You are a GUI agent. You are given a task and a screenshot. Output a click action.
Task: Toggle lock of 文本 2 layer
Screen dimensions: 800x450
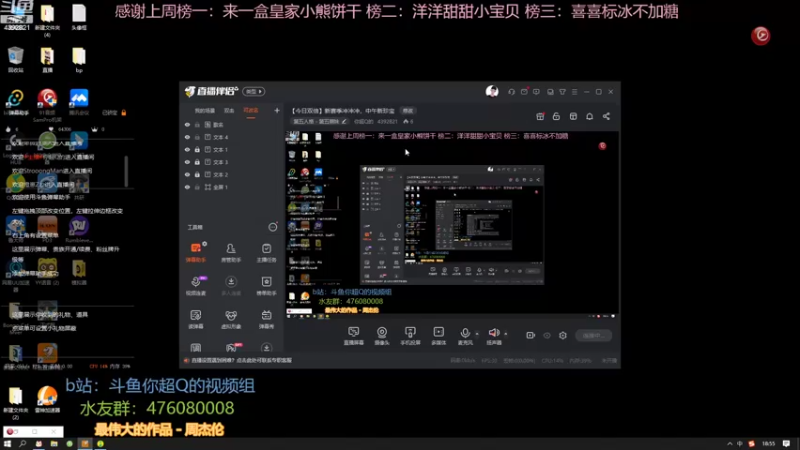tap(197, 174)
